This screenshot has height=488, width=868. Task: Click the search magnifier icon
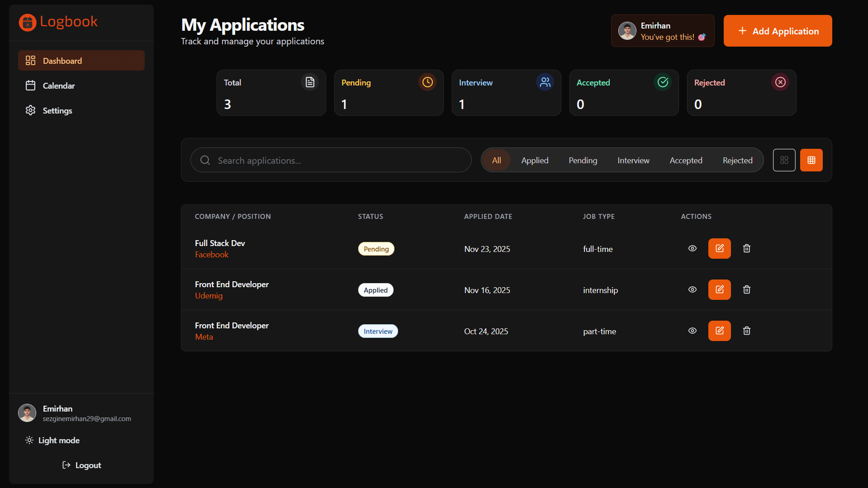coord(205,160)
